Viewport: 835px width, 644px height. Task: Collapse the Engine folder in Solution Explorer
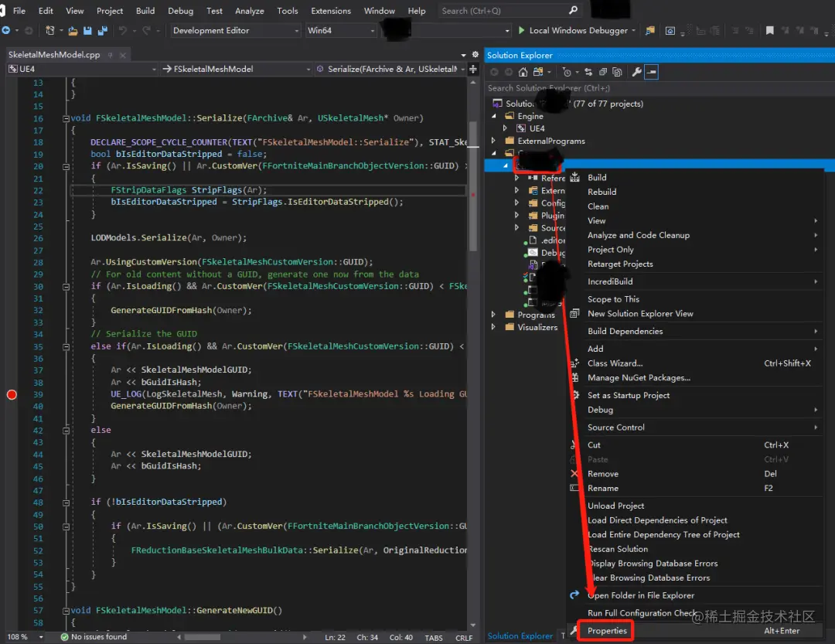(493, 116)
